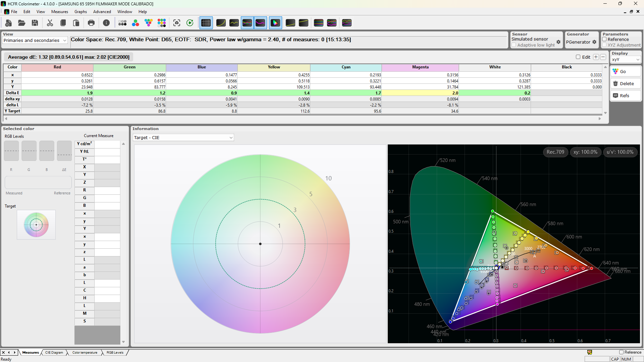Click the measure primaries and secondaries icon
Viewport: 644px width, 362px height.
tap(149, 23)
